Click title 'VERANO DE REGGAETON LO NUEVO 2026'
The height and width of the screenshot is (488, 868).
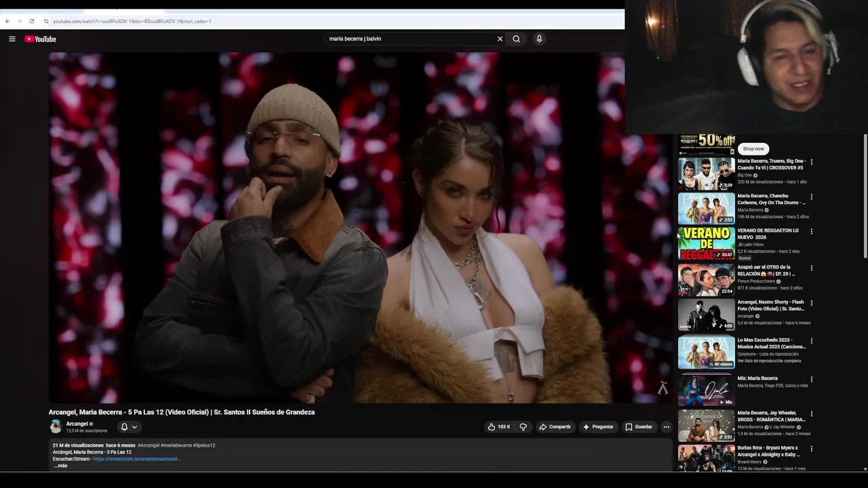tap(768, 234)
